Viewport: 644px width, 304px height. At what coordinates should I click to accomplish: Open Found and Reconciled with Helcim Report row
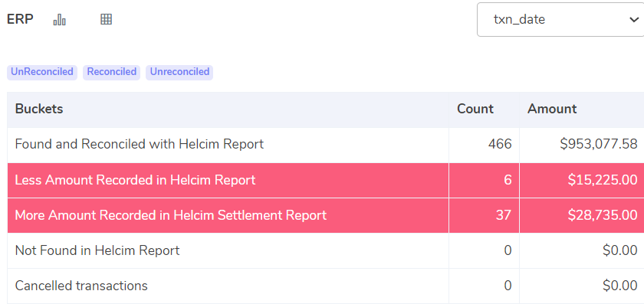(326, 145)
